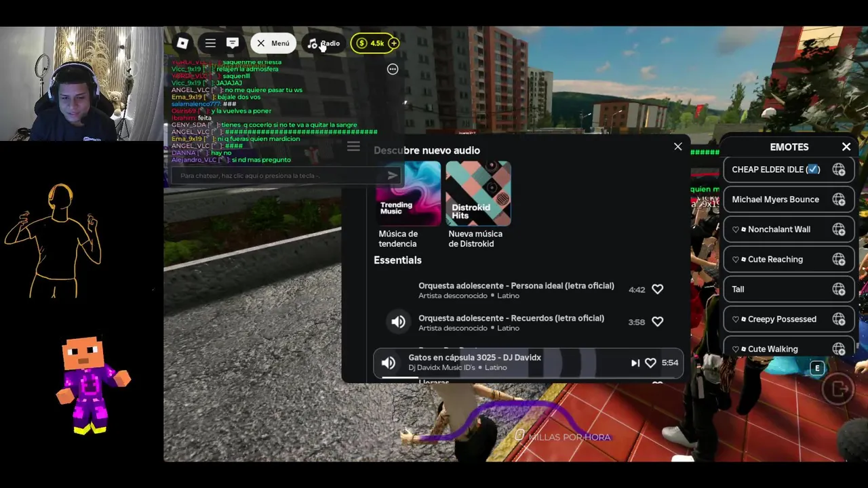The image size is (868, 488).
Task: Mute the now-playing Gatos en cápsula speaker
Action: tap(389, 363)
